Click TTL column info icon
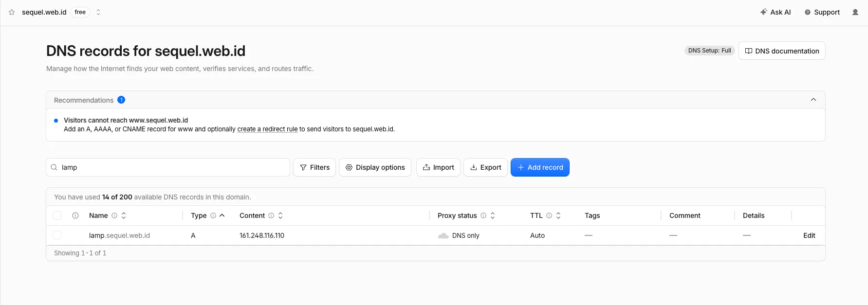868x305 pixels. [x=549, y=215]
